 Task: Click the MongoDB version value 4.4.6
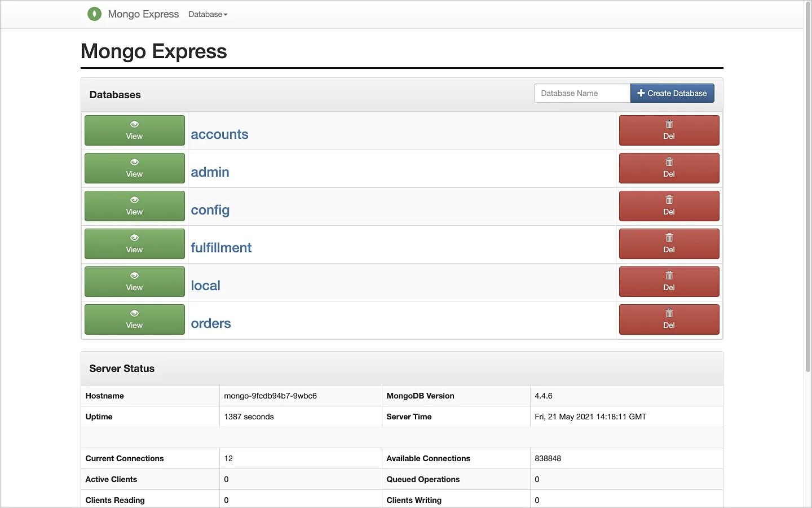pyautogui.click(x=544, y=396)
